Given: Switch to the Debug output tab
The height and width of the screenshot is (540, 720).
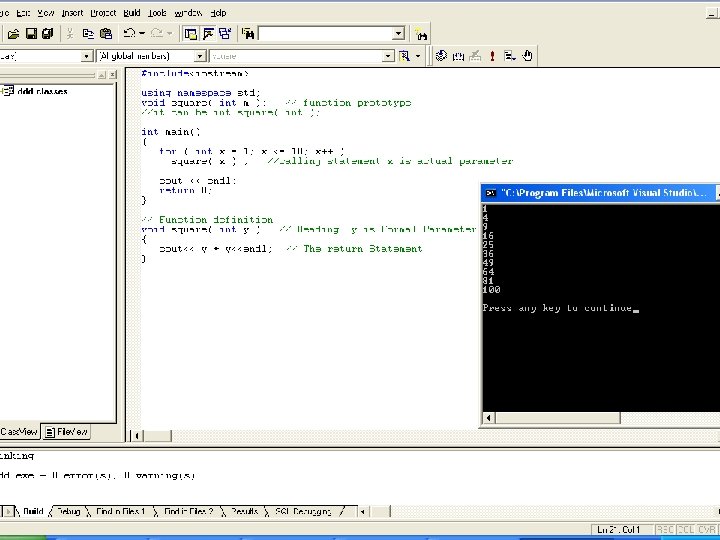Looking at the screenshot, I should (68, 511).
